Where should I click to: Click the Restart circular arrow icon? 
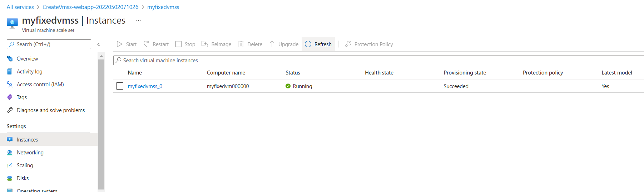pos(146,44)
